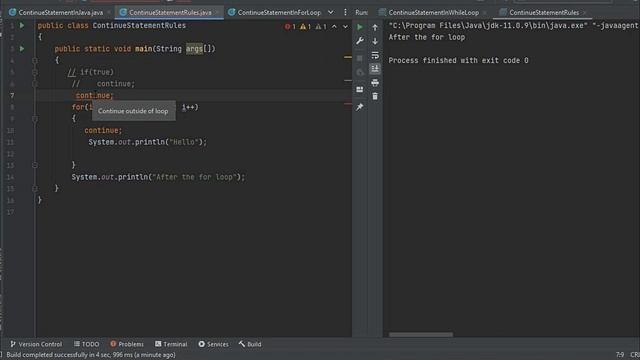Close the ContinueStatementInJava.java tab
Viewport: 640px width, 360px height.
coord(109,13)
